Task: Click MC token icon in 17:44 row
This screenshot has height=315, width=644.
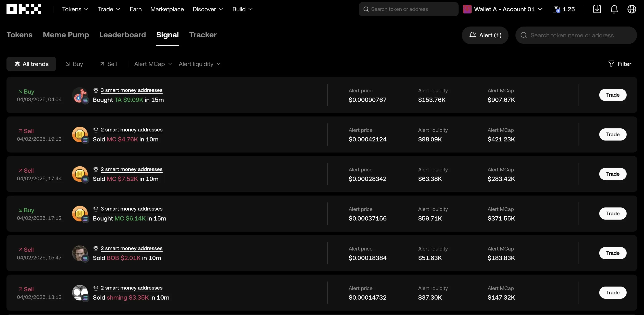Action: [x=80, y=174]
